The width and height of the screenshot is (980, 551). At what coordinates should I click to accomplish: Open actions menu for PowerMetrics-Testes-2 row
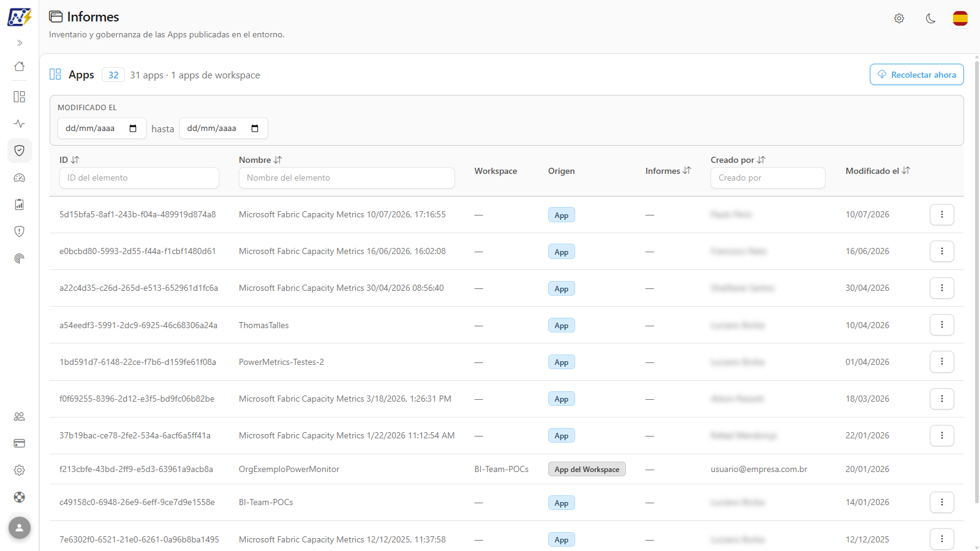point(942,361)
